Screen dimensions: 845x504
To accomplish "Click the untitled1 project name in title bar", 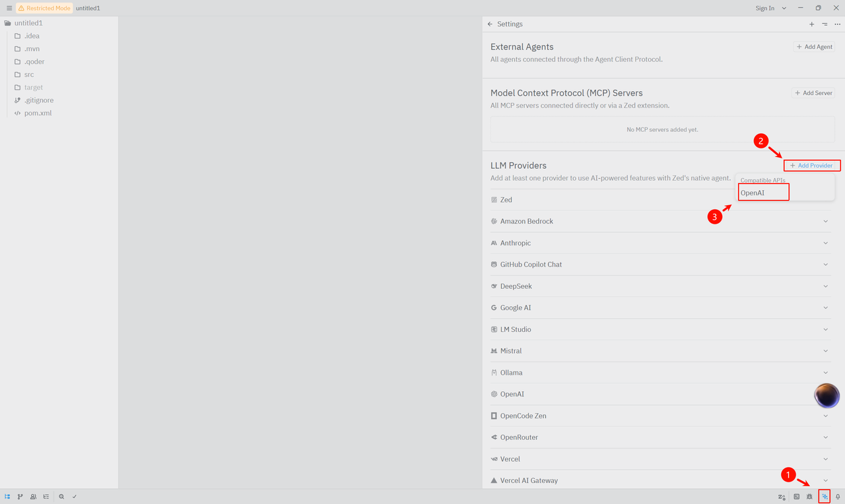I will click(x=88, y=8).
